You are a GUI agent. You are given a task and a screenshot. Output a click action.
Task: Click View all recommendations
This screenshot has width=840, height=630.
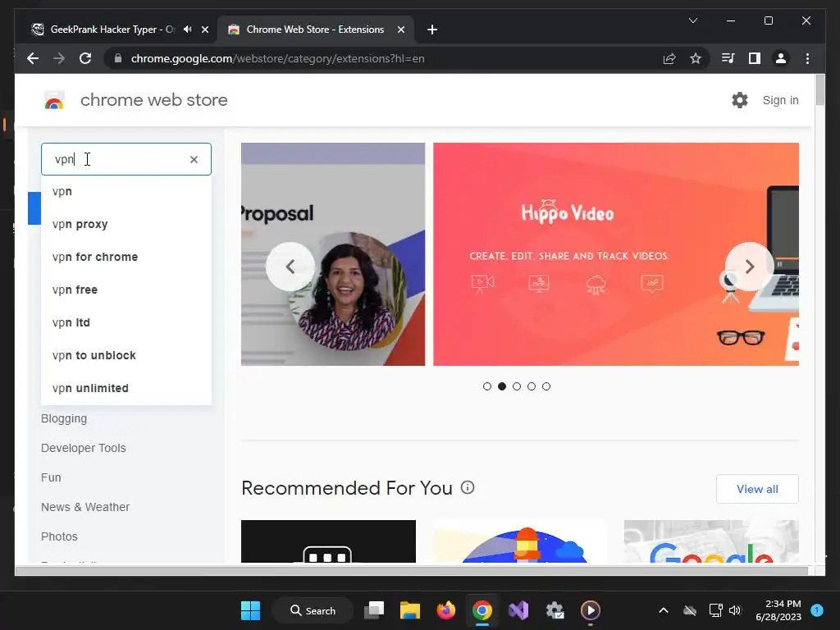757,489
